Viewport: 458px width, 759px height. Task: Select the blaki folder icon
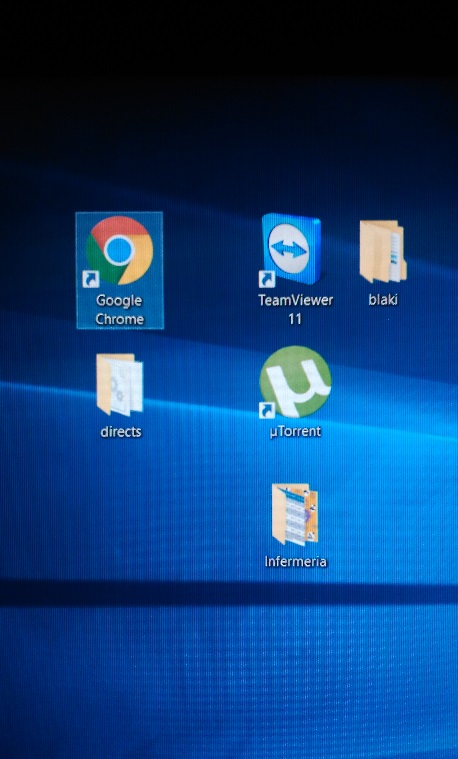tap(383, 251)
